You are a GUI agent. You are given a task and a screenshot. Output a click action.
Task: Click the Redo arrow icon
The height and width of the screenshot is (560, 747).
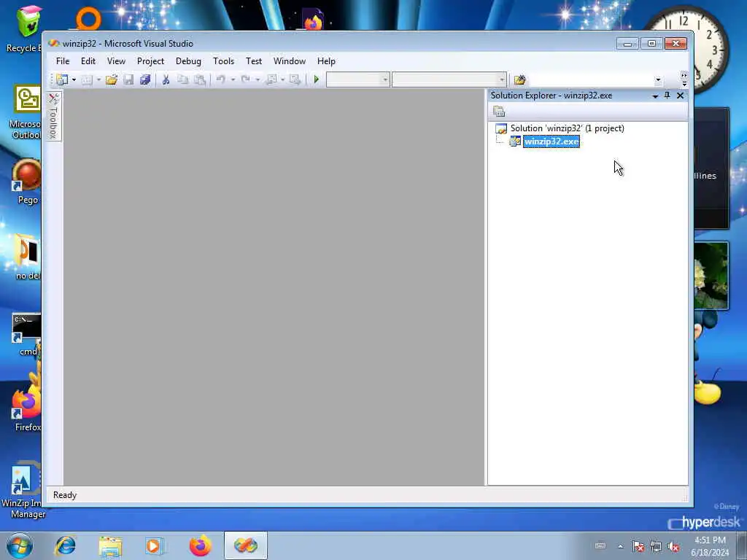point(245,79)
